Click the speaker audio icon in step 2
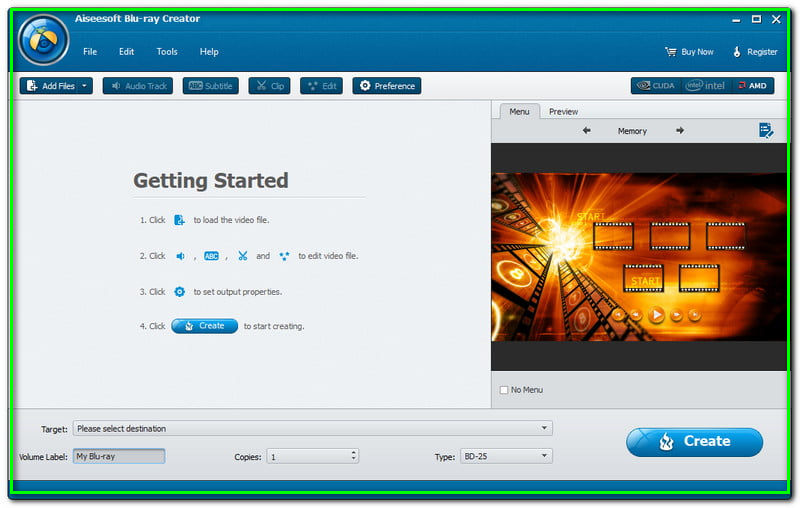 coord(180,256)
